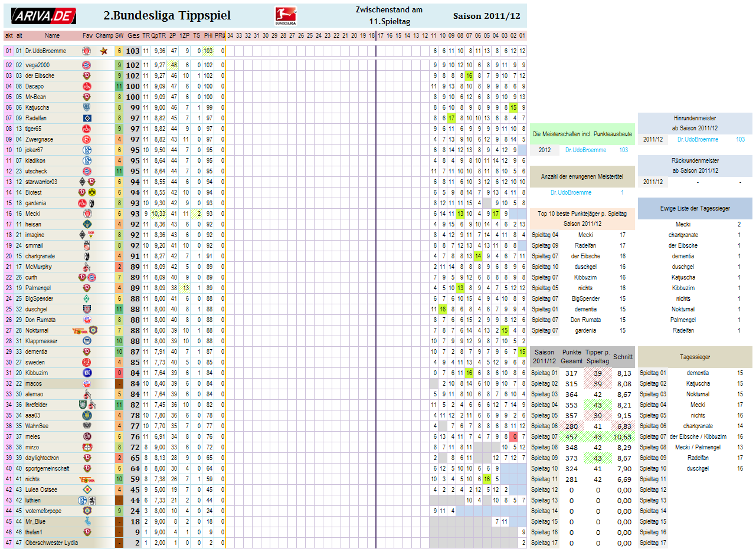Click the 'Ges' column header
This screenshot has width=756, height=552.
pyautogui.click(x=134, y=35)
